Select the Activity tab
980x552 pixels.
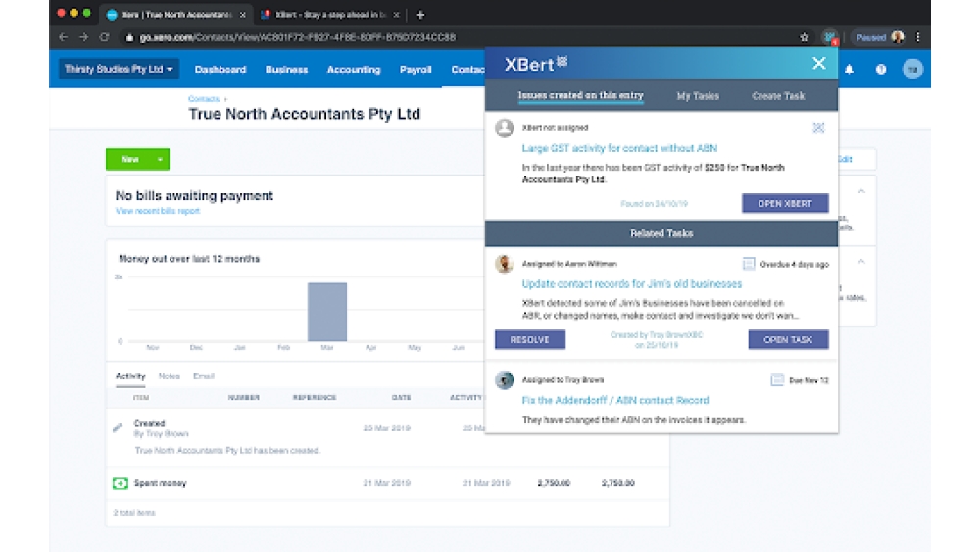(x=130, y=376)
